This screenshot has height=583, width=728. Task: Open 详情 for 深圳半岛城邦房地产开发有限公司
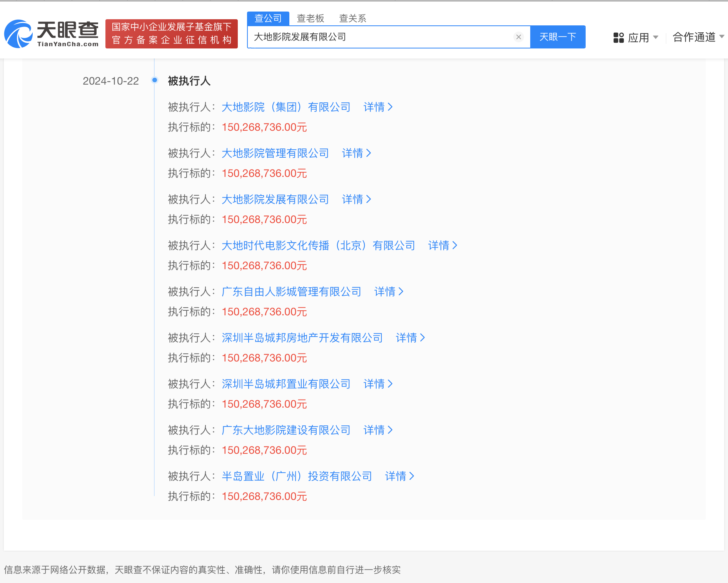[410, 338]
